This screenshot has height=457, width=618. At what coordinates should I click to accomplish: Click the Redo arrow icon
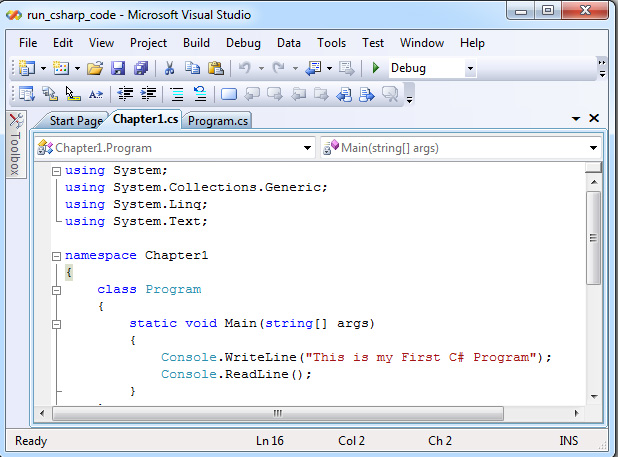279,68
